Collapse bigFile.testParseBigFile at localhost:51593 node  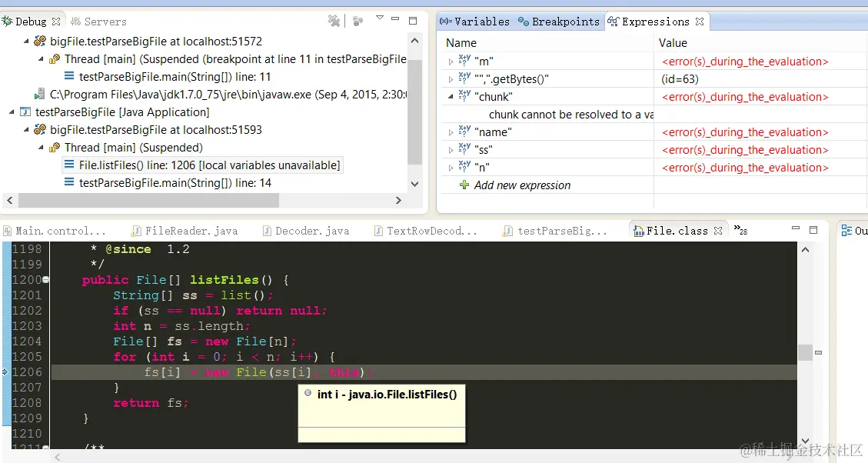pyautogui.click(x=26, y=130)
